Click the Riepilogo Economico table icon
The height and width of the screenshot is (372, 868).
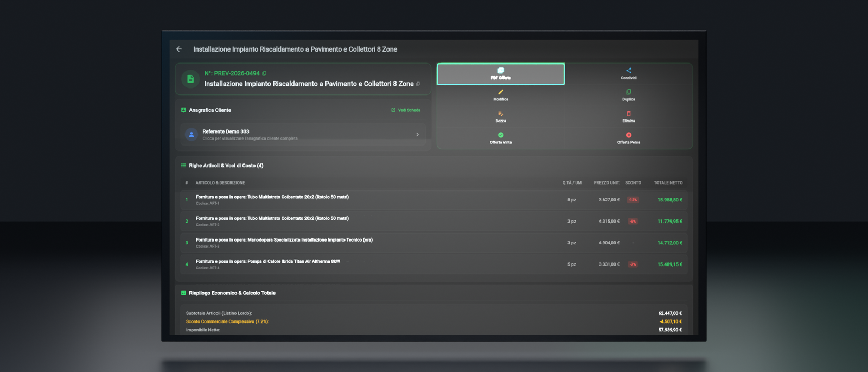pyautogui.click(x=183, y=293)
